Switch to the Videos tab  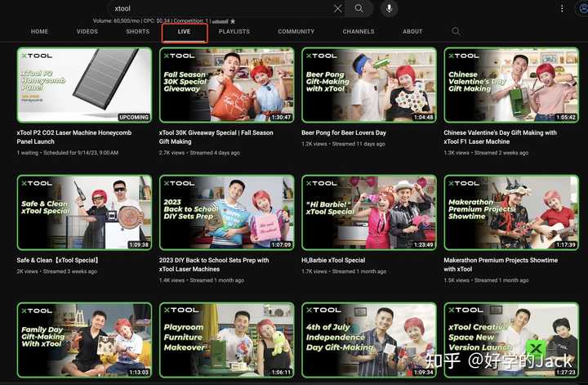tap(87, 32)
